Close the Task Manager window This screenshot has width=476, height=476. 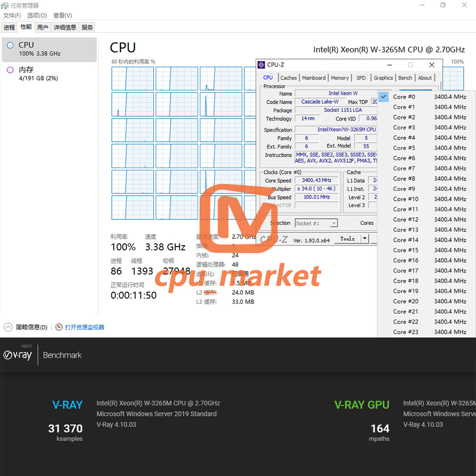click(x=464, y=5)
